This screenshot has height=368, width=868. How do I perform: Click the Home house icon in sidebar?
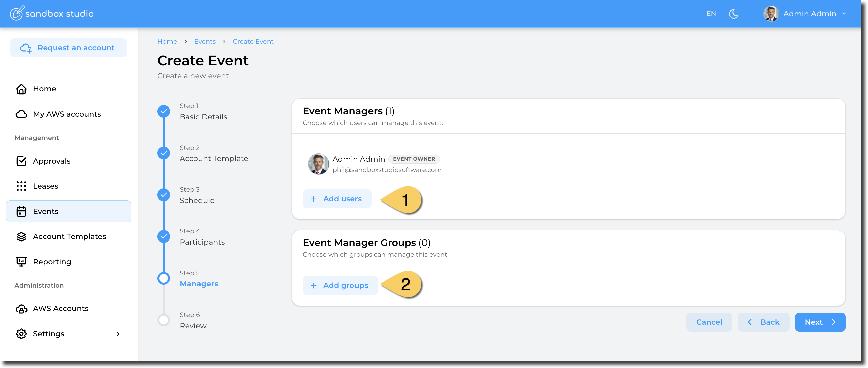pos(21,89)
